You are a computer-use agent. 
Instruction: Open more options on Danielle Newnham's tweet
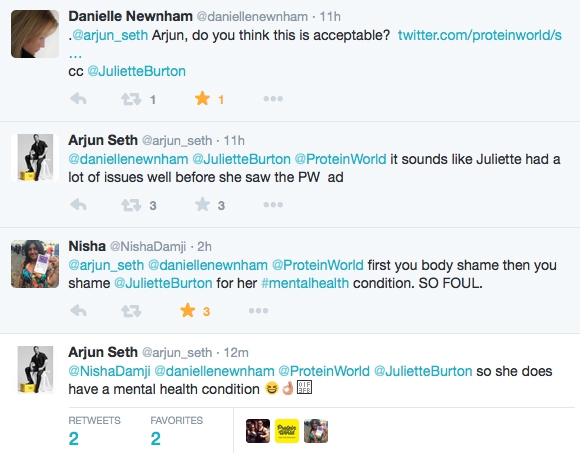pos(273,99)
